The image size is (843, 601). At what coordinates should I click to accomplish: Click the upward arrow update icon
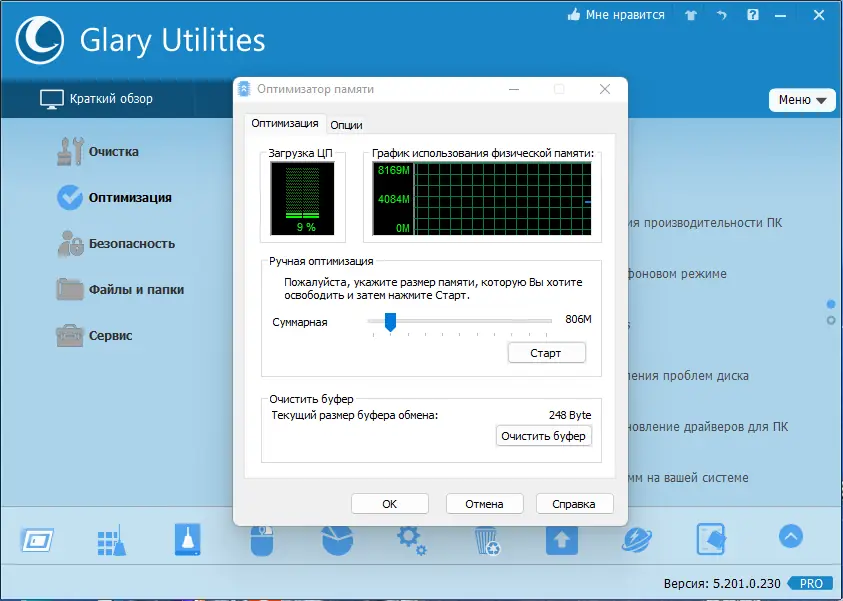point(562,540)
